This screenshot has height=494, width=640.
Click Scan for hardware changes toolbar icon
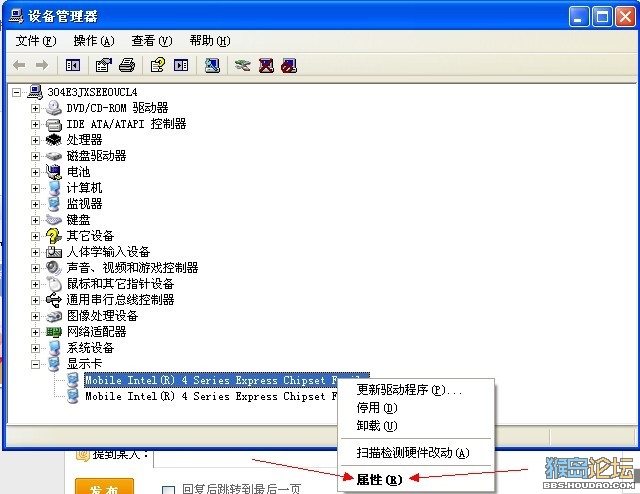(212, 65)
